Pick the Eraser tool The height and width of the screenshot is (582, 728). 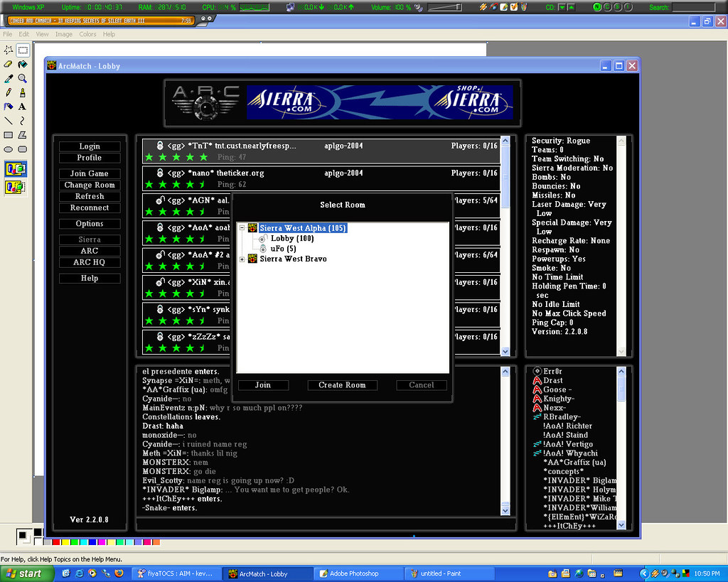tap(9, 65)
